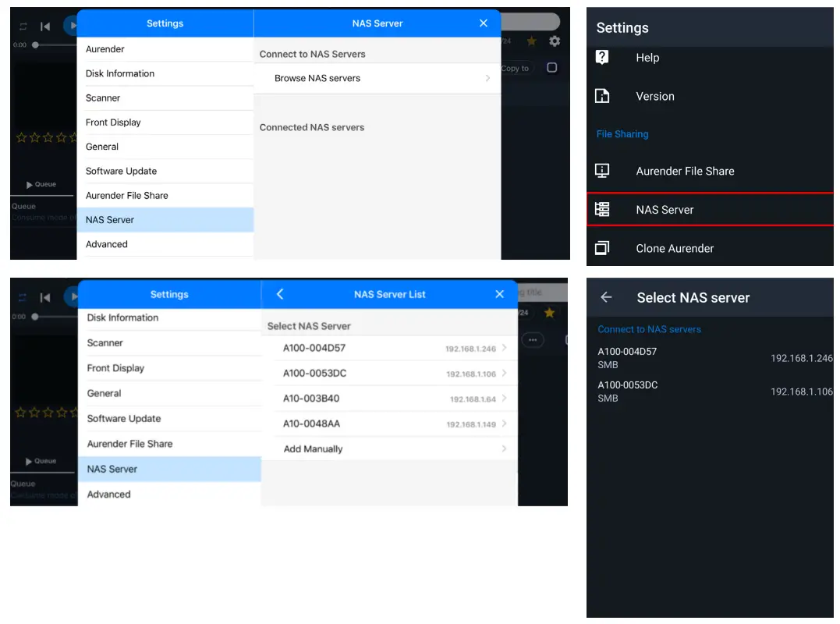Select Front Display in NAS Server dialog menu
Screen dimensions: 840x624
click(165, 122)
